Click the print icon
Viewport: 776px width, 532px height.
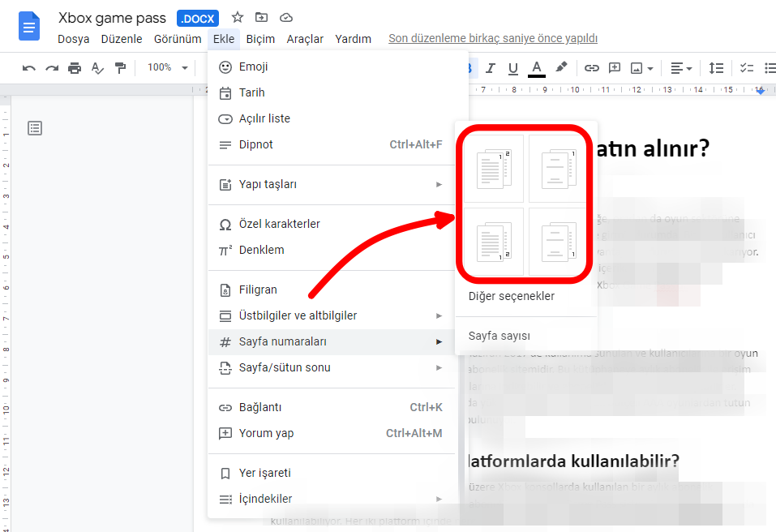[75, 68]
